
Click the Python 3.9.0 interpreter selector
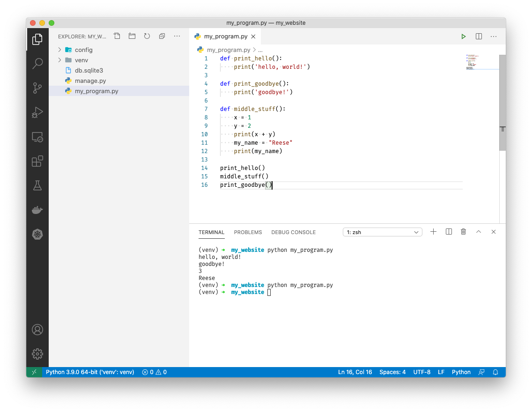click(x=90, y=372)
